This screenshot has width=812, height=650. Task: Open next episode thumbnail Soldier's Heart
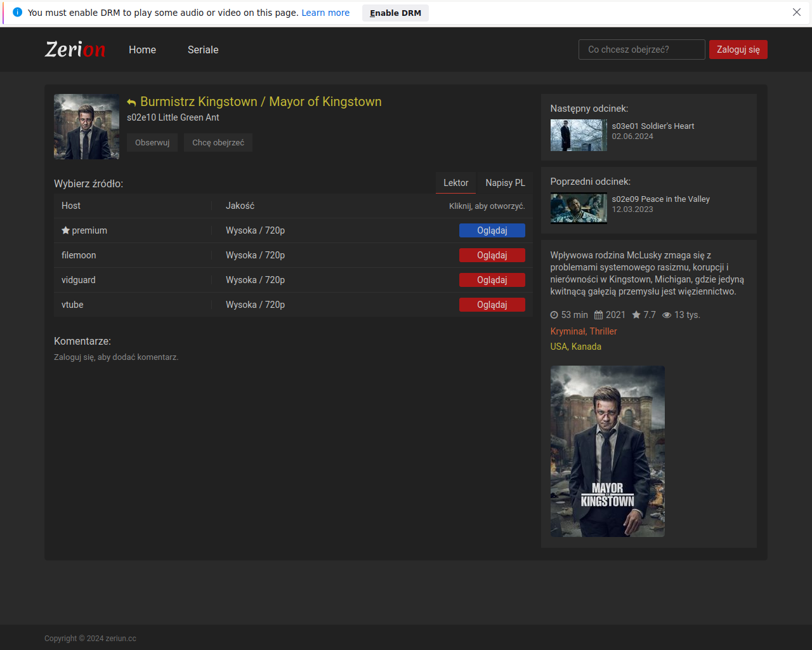point(579,135)
